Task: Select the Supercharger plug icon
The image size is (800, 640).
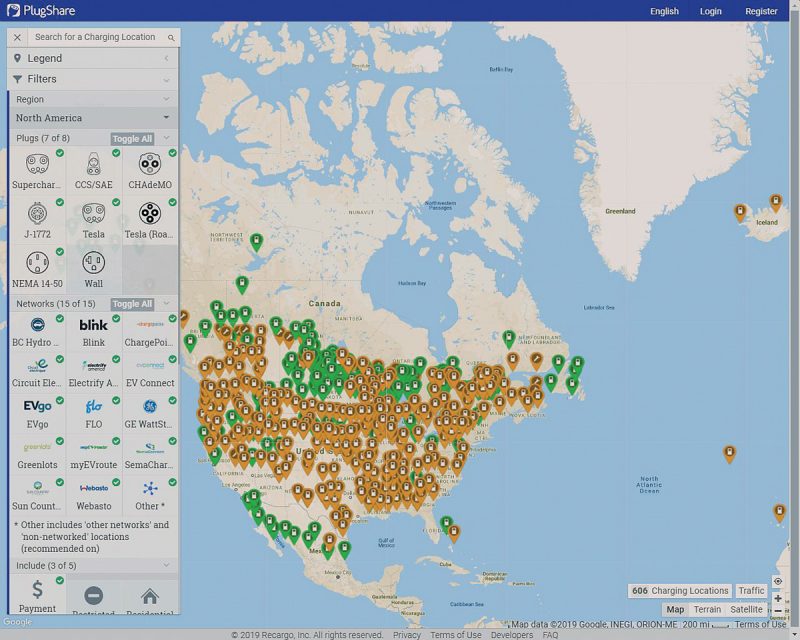Action: pos(37,164)
